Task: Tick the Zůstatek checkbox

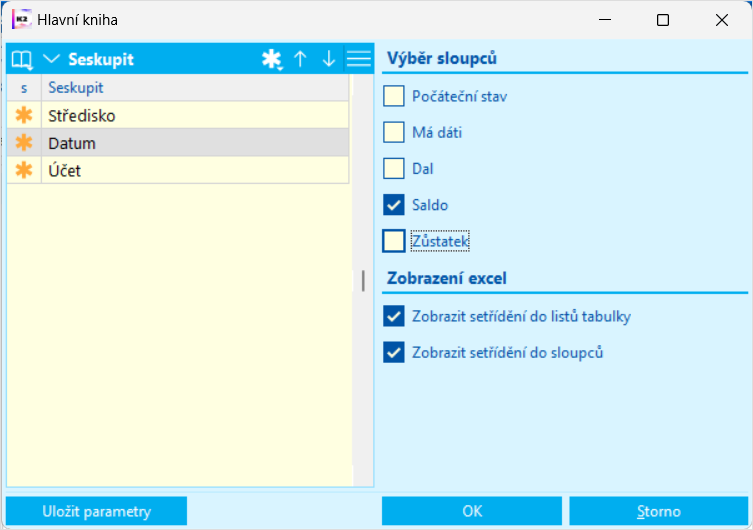Action: pyautogui.click(x=394, y=241)
